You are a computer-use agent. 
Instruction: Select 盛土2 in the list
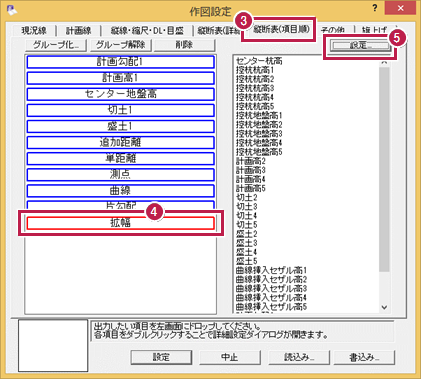click(x=247, y=234)
